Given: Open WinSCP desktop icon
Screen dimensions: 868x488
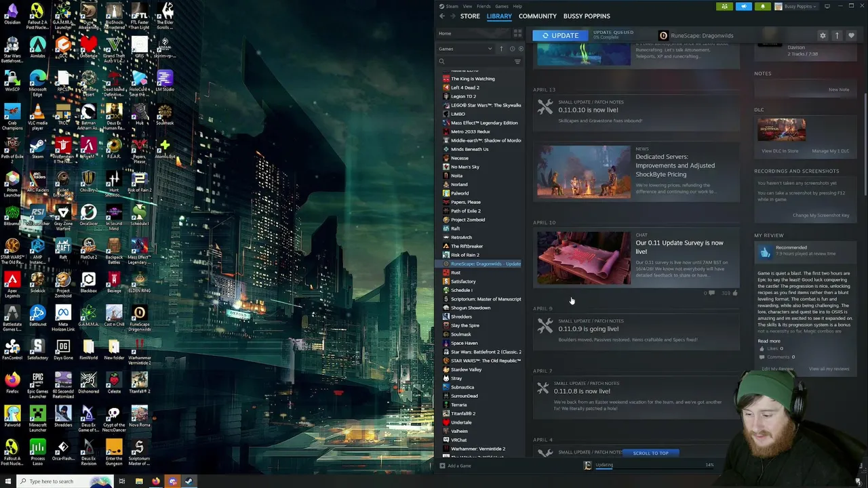Looking at the screenshot, I should [12, 81].
